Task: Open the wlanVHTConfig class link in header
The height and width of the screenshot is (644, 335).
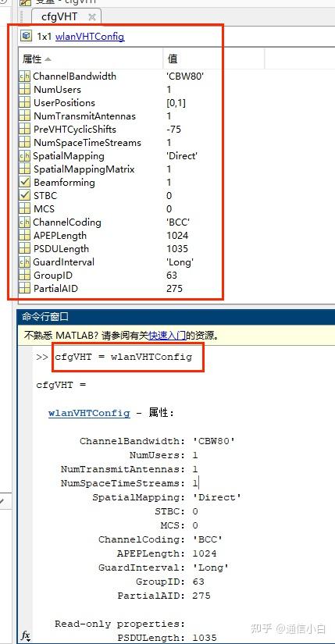Action: 90,36
